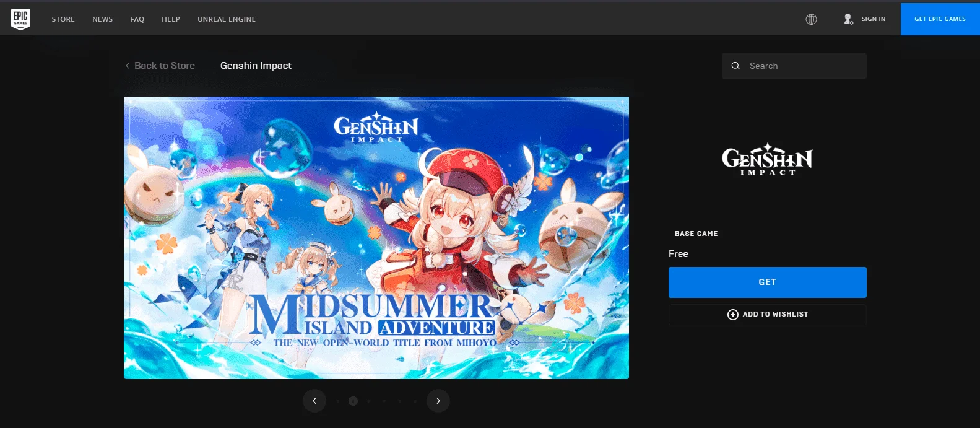Image resolution: width=980 pixels, height=428 pixels.
Task: Select the active second carousel dot
Action: [x=353, y=401]
